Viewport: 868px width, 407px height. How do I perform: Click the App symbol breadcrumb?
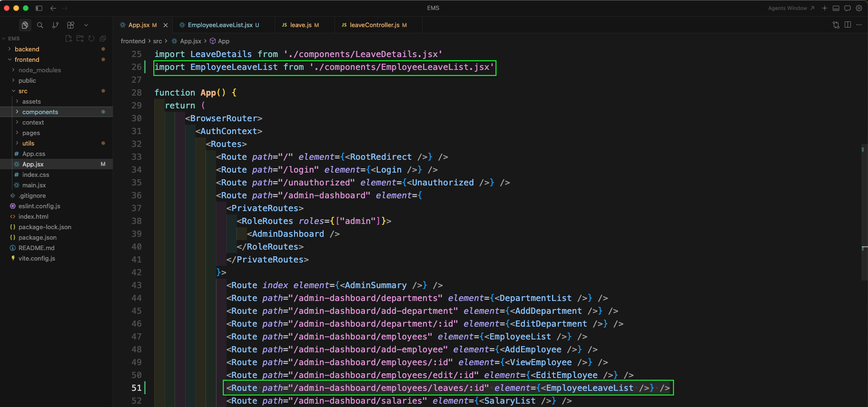220,41
